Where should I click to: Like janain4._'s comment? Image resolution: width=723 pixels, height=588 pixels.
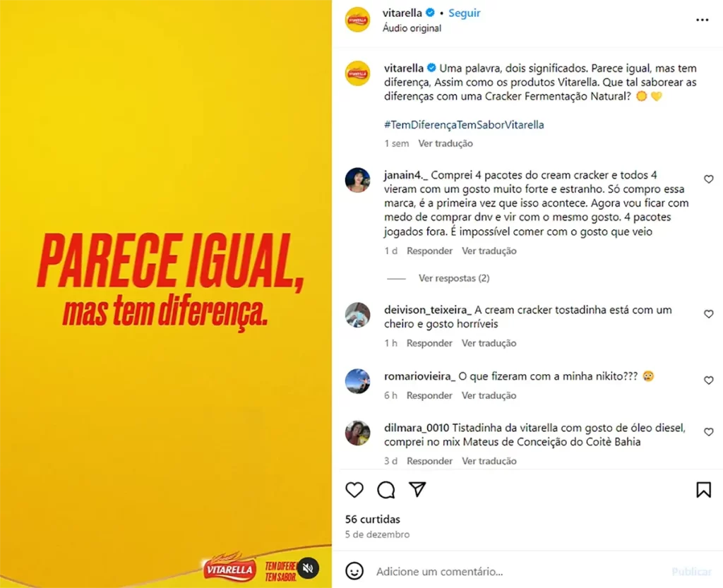[708, 179]
